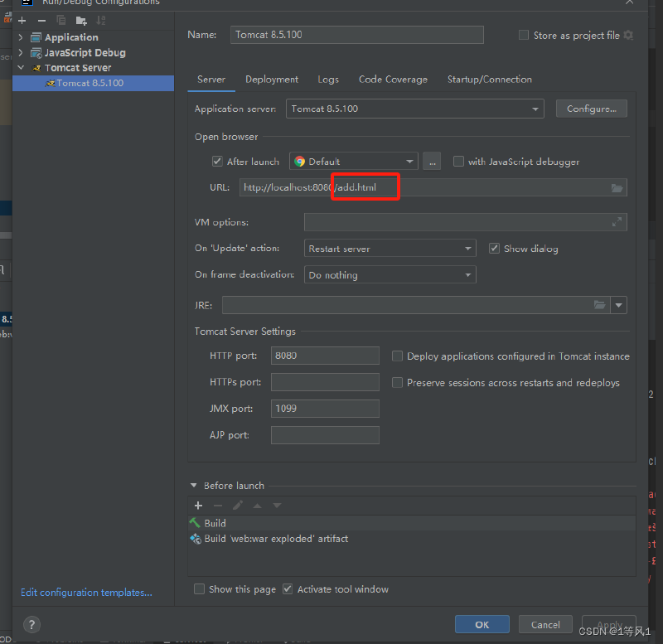Viewport: 663px width, 644px height.
Task: Confirm with the OK button
Action: tap(482, 625)
